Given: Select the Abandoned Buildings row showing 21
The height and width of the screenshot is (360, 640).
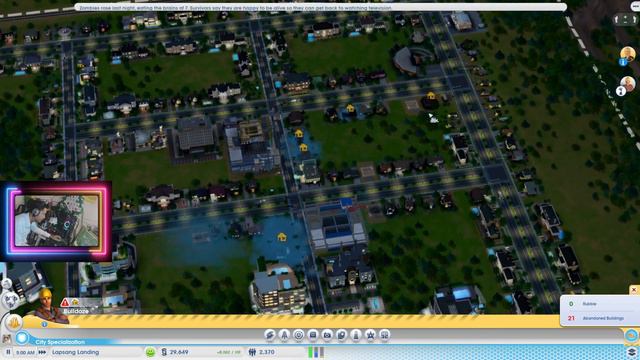Looking at the screenshot, I should (600, 318).
